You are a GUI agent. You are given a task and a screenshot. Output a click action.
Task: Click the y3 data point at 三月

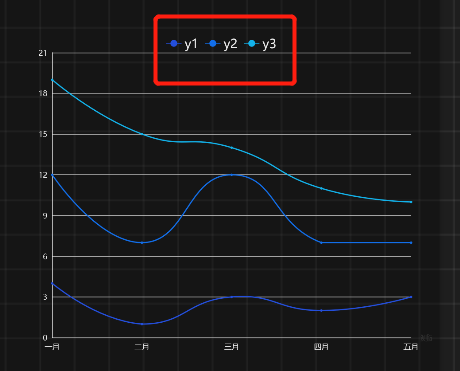[232, 147]
